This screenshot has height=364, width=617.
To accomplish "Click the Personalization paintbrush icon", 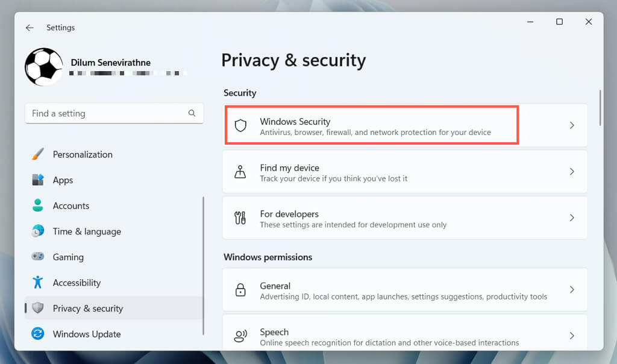I will (x=38, y=154).
